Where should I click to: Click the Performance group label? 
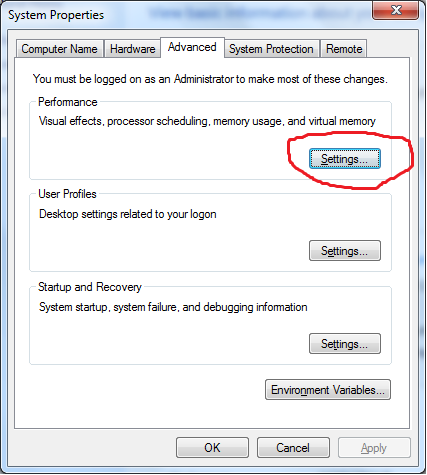coord(68,102)
